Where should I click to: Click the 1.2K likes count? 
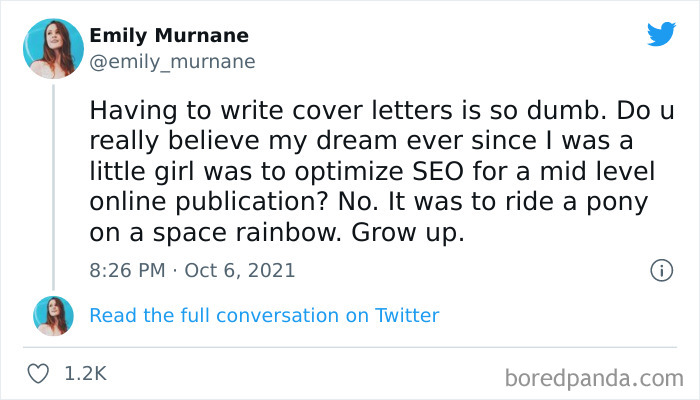pyautogui.click(x=85, y=374)
